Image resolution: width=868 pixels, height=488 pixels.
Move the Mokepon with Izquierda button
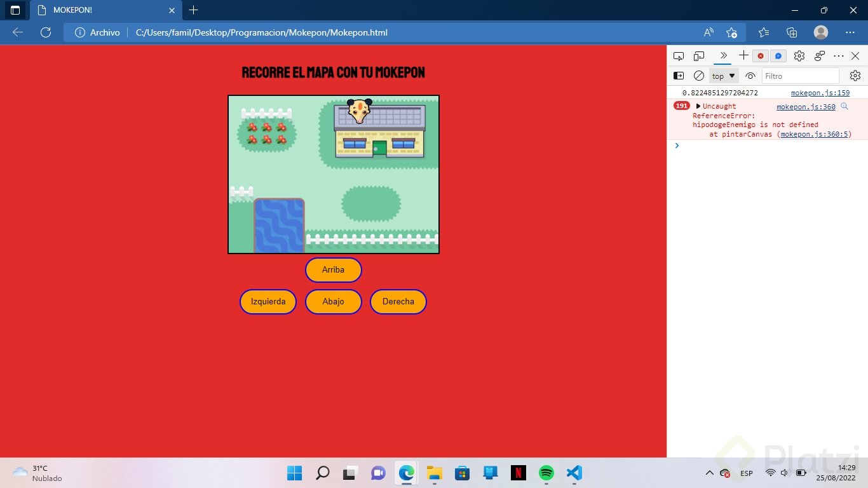[268, 302]
